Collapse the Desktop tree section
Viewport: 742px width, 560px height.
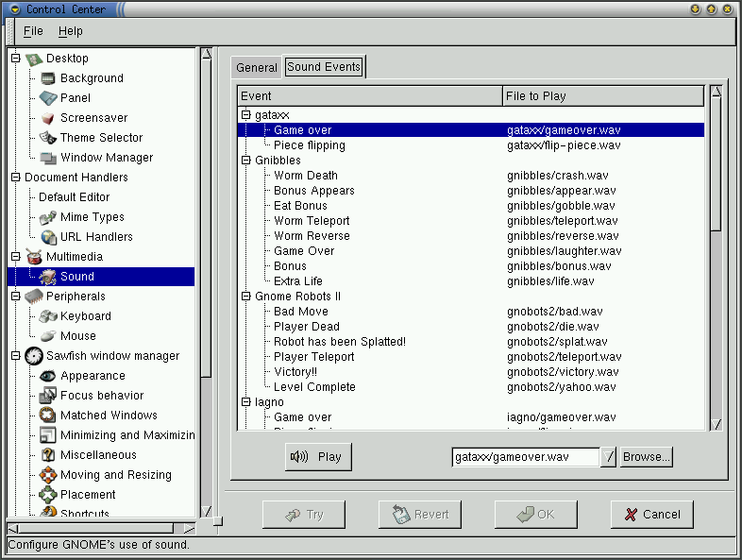(x=15, y=59)
